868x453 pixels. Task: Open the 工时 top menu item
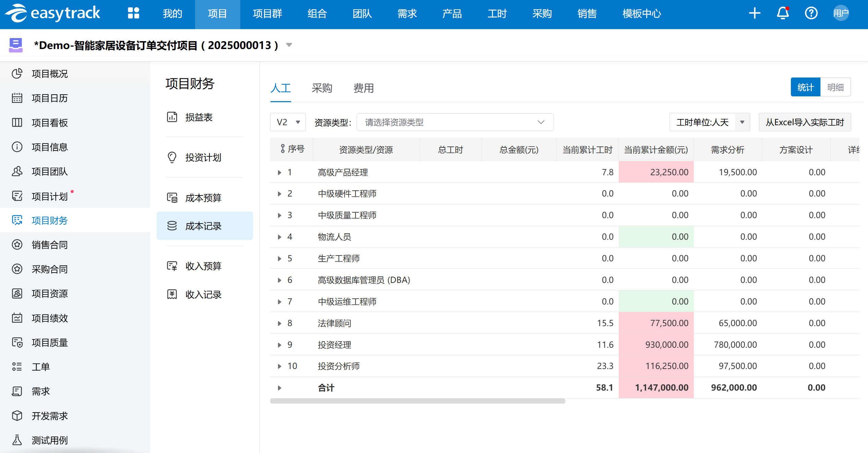(x=497, y=14)
